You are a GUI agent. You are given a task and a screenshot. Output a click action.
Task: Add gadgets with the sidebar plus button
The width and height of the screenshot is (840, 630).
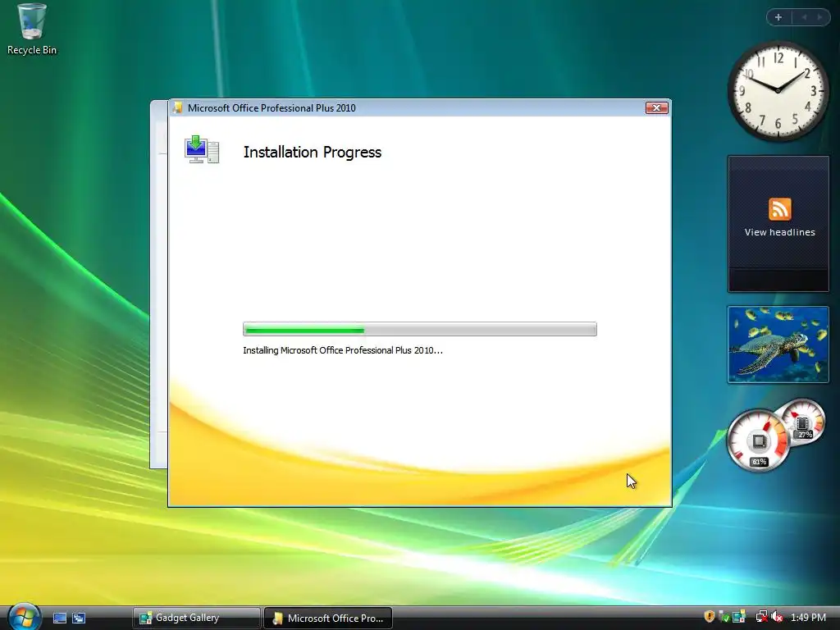click(x=778, y=17)
